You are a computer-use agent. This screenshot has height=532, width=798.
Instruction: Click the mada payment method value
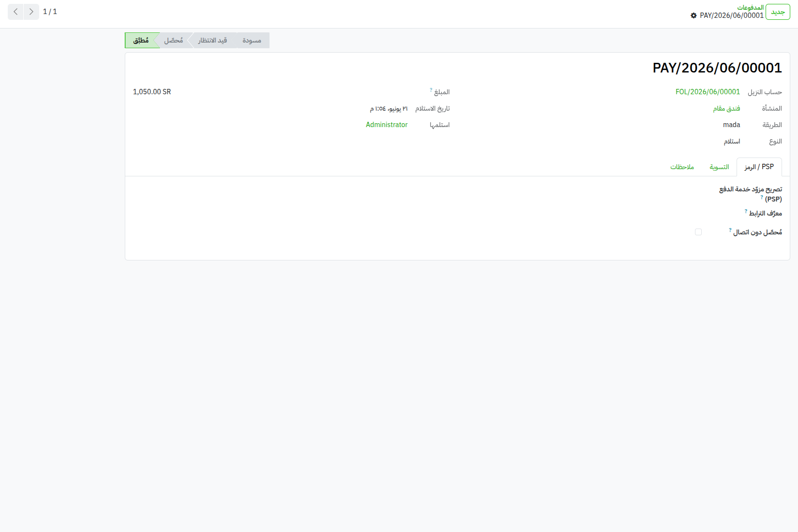click(731, 125)
